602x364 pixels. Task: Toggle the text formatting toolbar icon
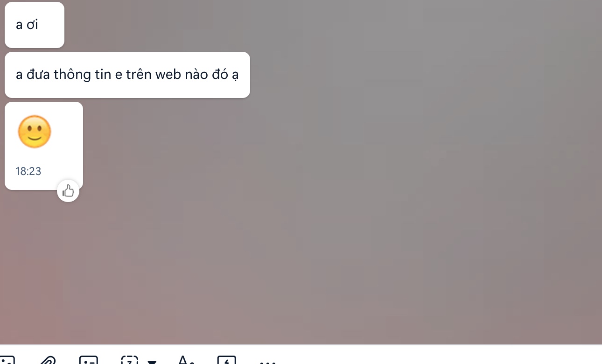click(x=186, y=360)
